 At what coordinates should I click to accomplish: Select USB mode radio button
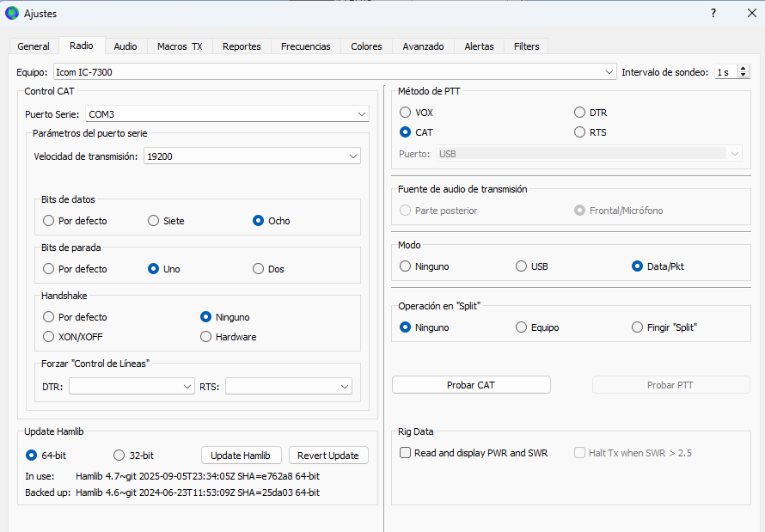pos(521,266)
